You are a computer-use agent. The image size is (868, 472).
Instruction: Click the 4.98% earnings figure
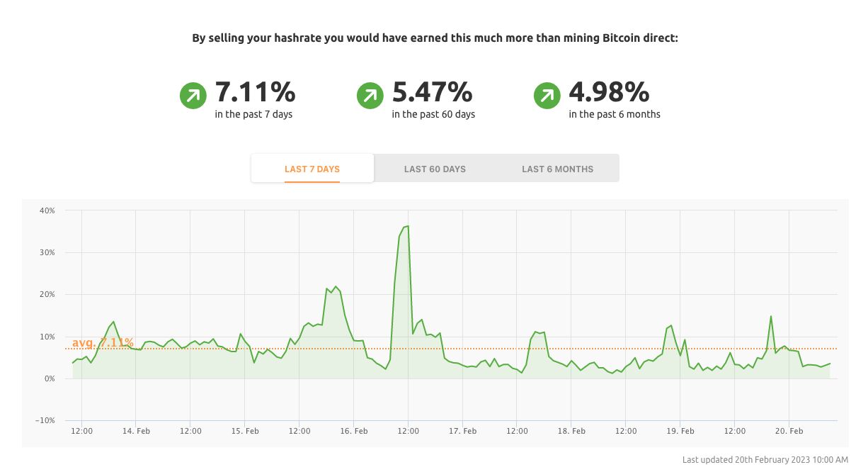[609, 91]
